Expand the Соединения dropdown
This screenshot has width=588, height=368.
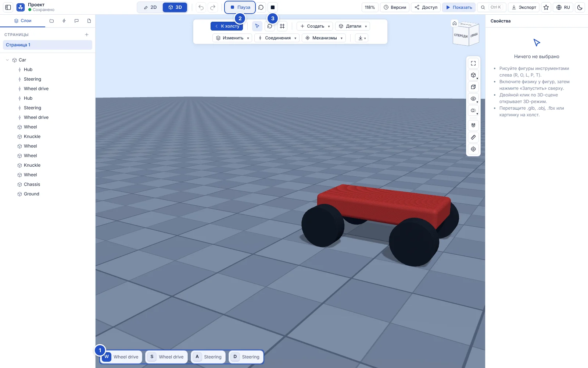(x=277, y=38)
